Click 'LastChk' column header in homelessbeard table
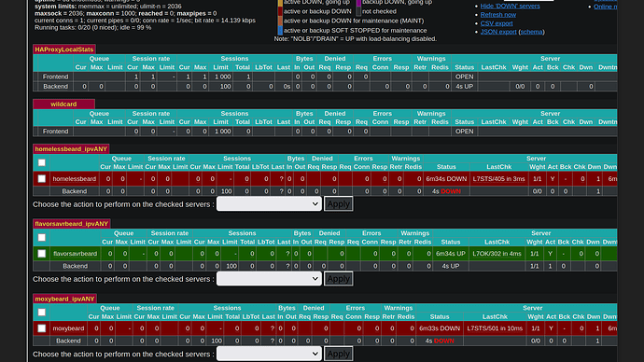This screenshot has height=362, width=644. click(499, 167)
